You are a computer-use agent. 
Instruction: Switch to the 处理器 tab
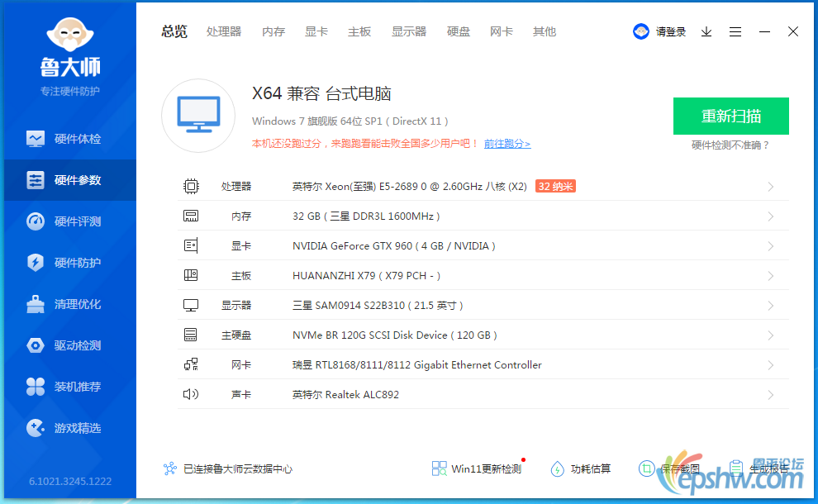tap(224, 32)
